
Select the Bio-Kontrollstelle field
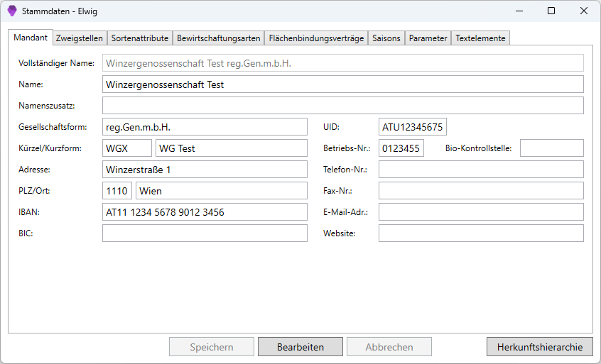point(552,148)
